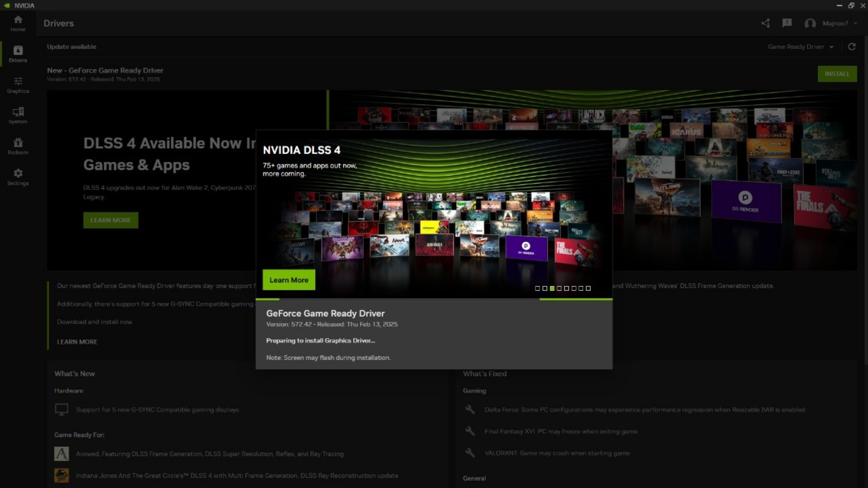
Task: Open the Graphics section in sidebar
Action: point(18,85)
